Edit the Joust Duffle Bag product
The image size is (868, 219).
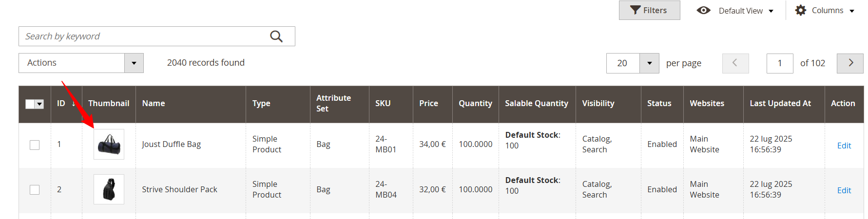(x=844, y=146)
